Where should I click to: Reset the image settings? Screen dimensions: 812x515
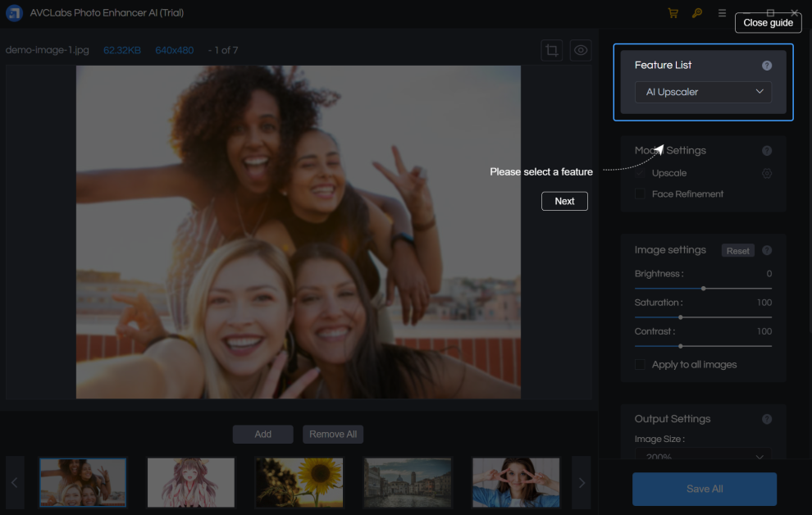[x=738, y=250]
